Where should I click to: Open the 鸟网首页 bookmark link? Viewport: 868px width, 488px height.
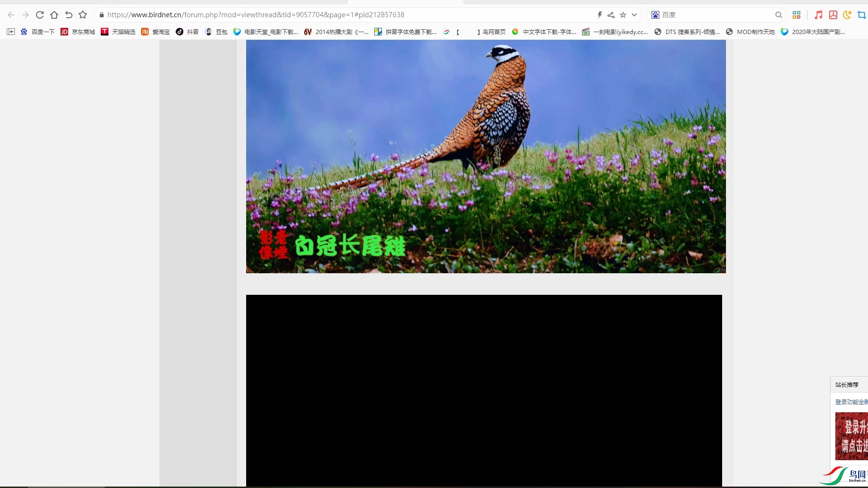point(494,32)
